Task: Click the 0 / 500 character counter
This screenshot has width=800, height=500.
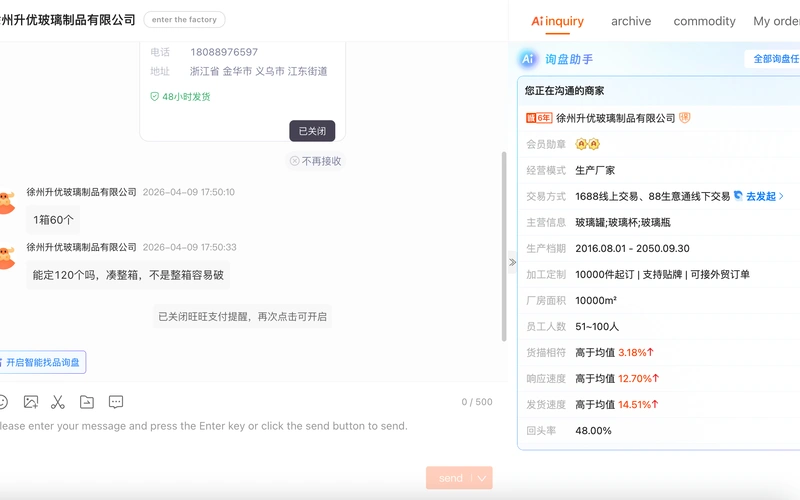Action: [477, 402]
